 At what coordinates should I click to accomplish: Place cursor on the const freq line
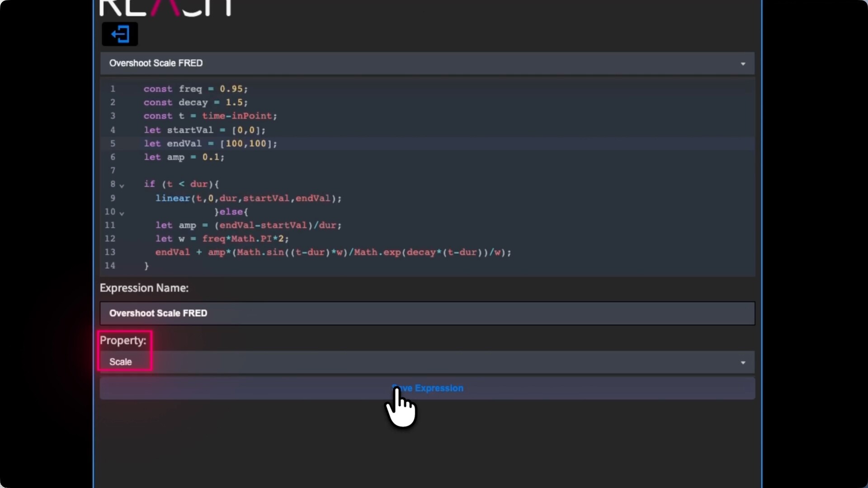point(195,89)
